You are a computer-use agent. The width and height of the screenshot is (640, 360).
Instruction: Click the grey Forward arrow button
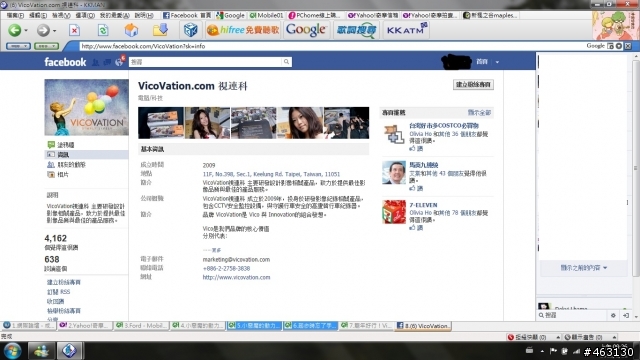click(x=43, y=30)
